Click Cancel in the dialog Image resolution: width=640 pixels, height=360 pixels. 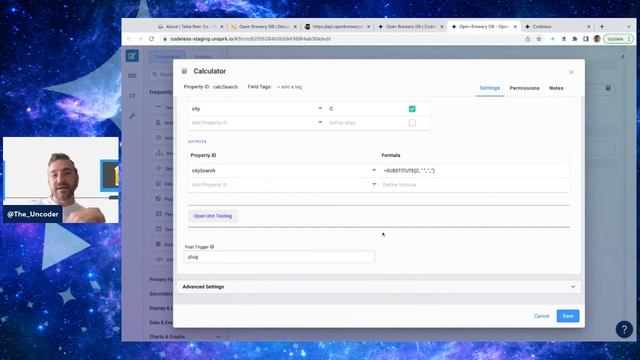click(x=541, y=316)
